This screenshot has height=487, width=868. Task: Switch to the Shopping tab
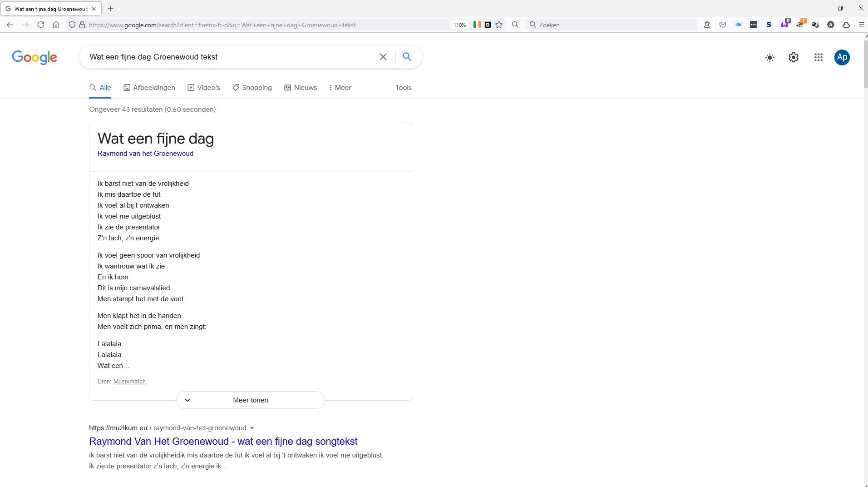pyautogui.click(x=252, y=88)
